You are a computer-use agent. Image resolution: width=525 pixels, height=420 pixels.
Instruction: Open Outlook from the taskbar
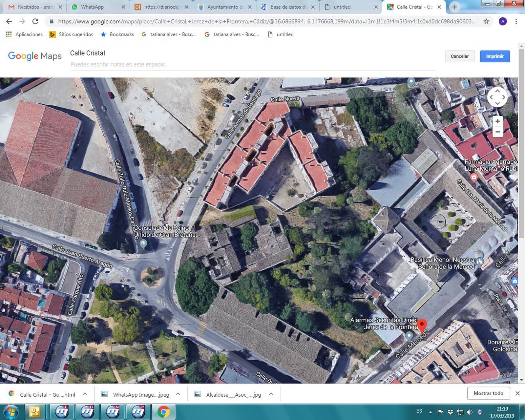[34, 411]
